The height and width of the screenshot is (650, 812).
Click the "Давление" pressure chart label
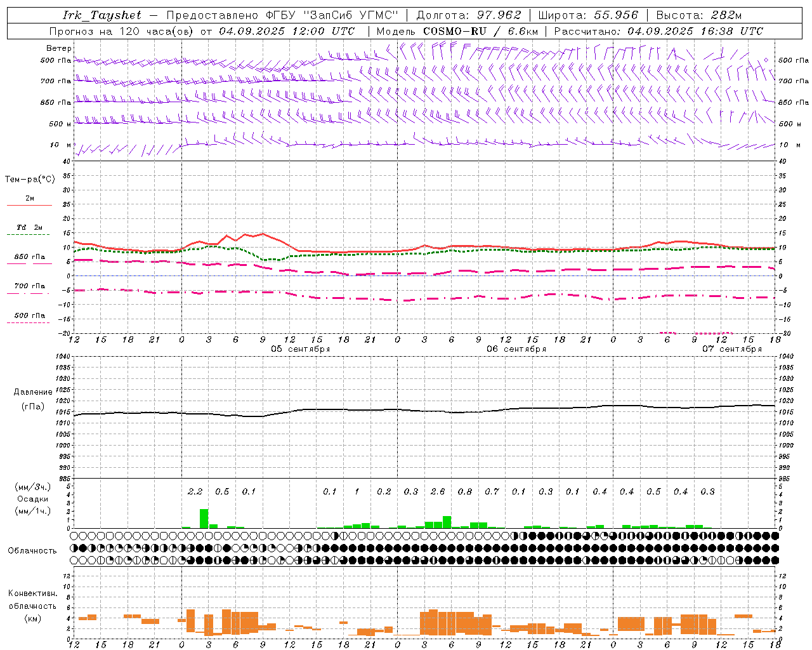[33, 392]
